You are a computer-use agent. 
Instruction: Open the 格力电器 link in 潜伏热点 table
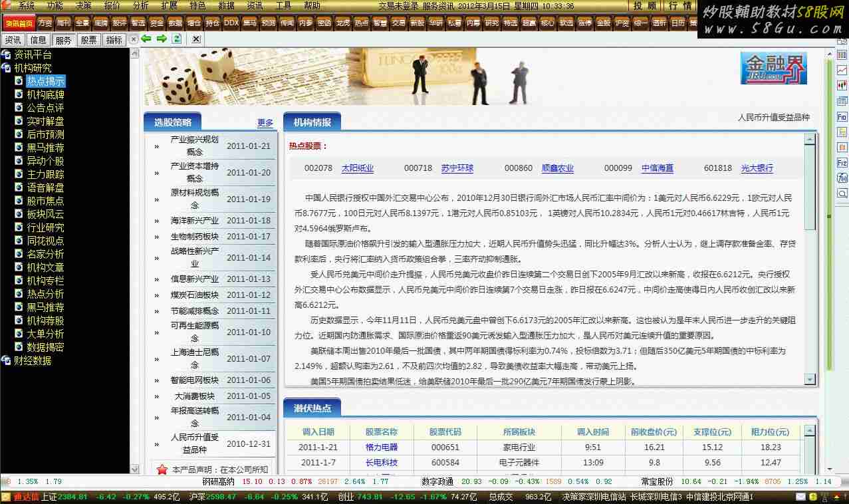pos(382,447)
